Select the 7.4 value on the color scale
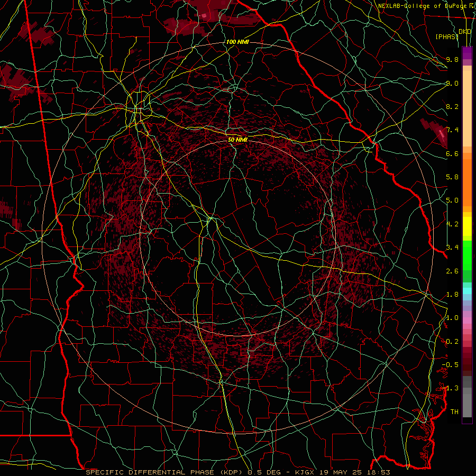Screen dimensions: 476x476 [x=452, y=130]
